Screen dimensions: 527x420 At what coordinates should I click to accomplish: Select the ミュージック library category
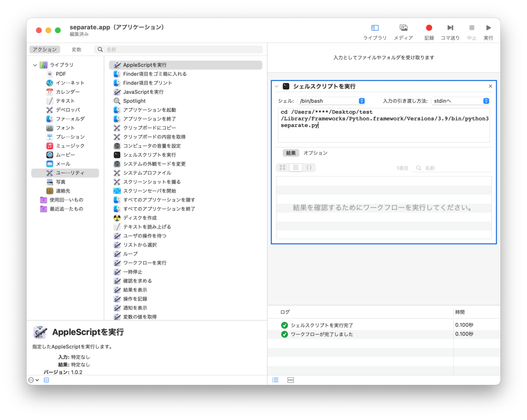point(65,146)
